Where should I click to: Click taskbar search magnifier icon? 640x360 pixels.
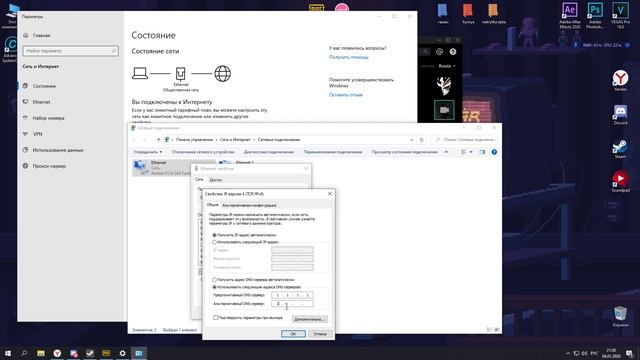pyautogui.click(x=24, y=353)
